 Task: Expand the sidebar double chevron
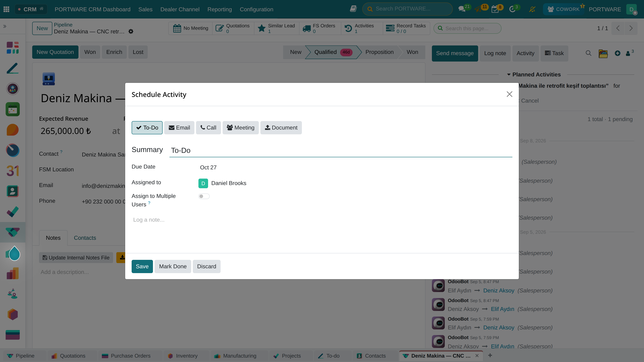[5, 26]
